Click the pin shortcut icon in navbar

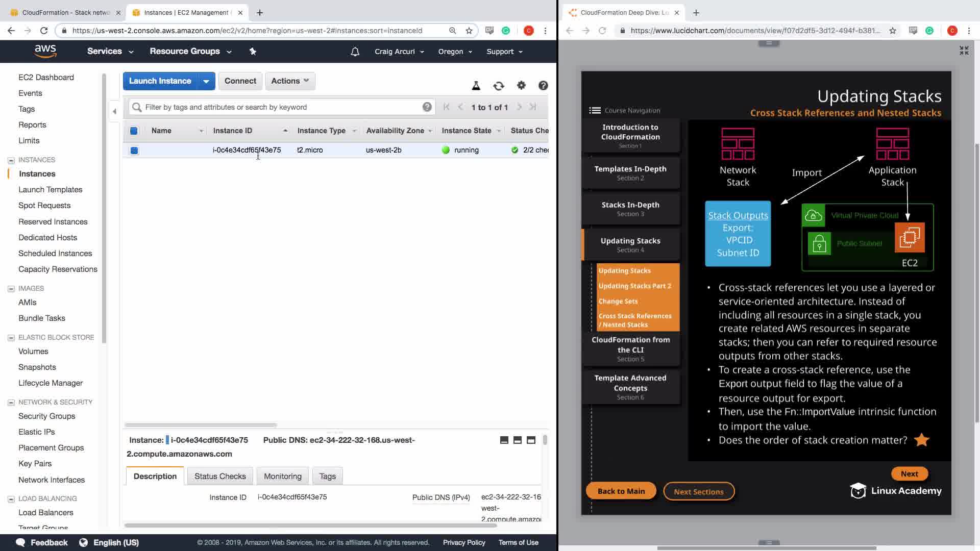253,51
